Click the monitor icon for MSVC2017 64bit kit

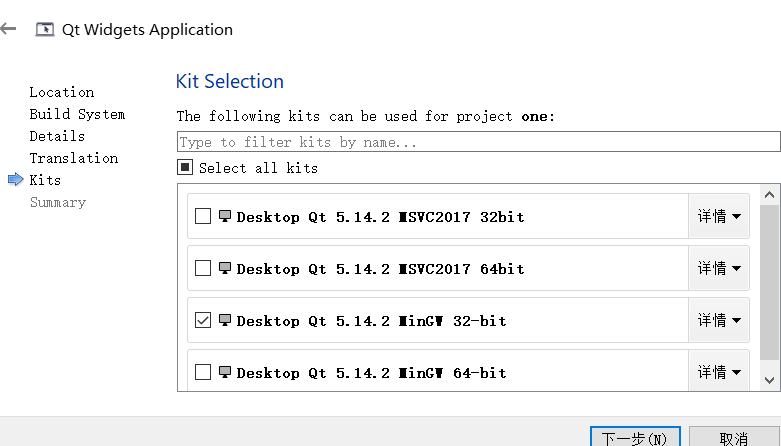(225, 268)
